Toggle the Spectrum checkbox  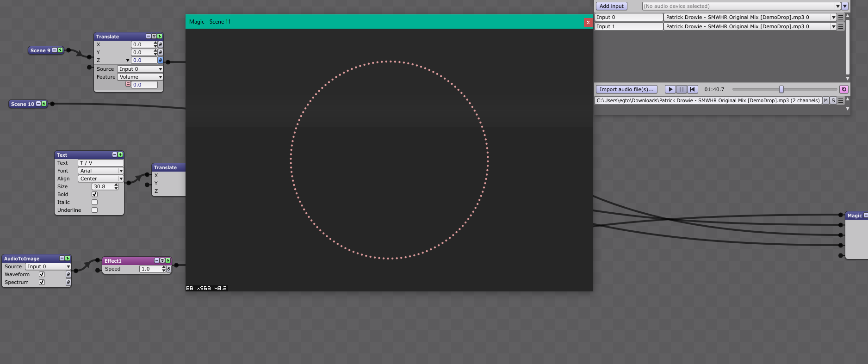[42, 282]
